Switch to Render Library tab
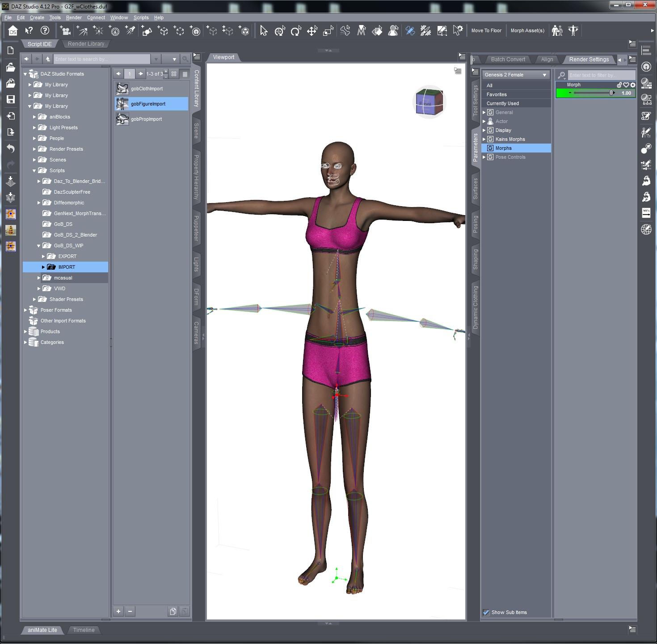 86,44
